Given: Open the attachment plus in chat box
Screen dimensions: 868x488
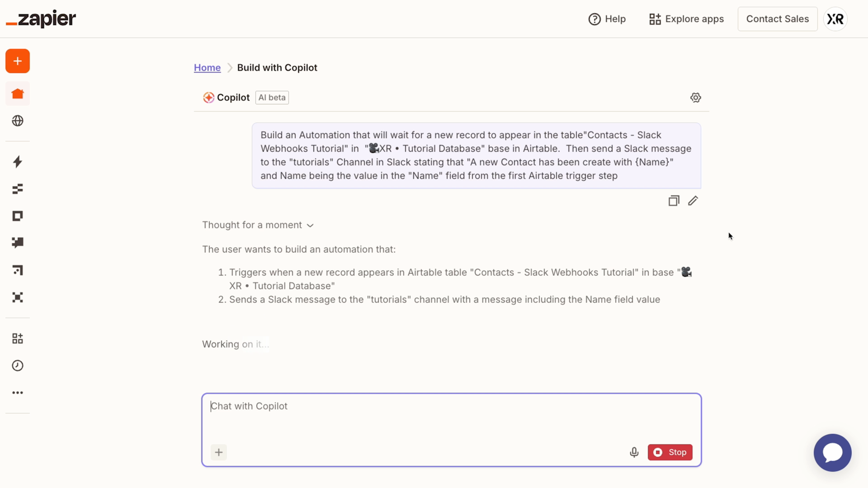Looking at the screenshot, I should pyautogui.click(x=218, y=452).
